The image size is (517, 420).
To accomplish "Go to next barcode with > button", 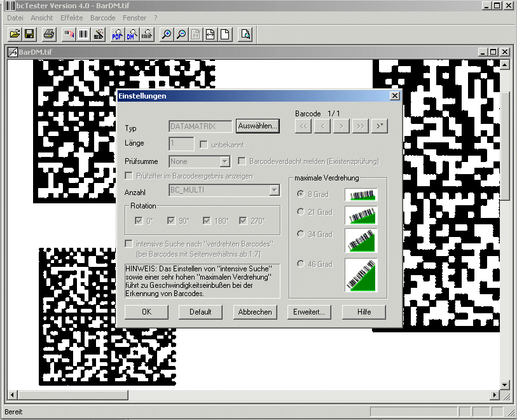I will coord(341,126).
